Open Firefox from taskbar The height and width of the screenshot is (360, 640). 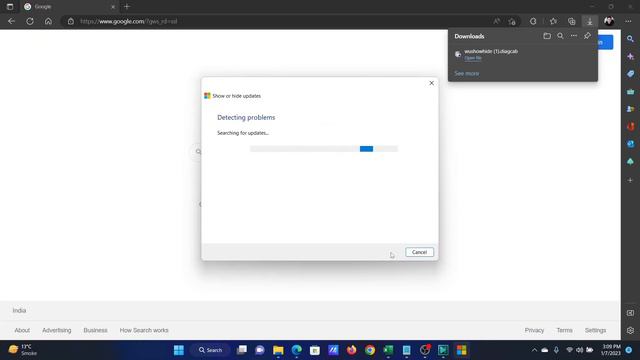[351, 350]
